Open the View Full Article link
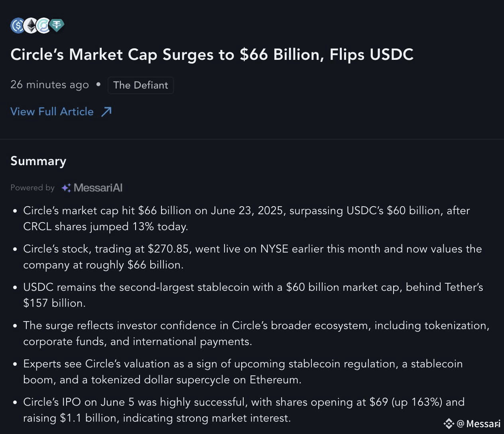 click(61, 112)
